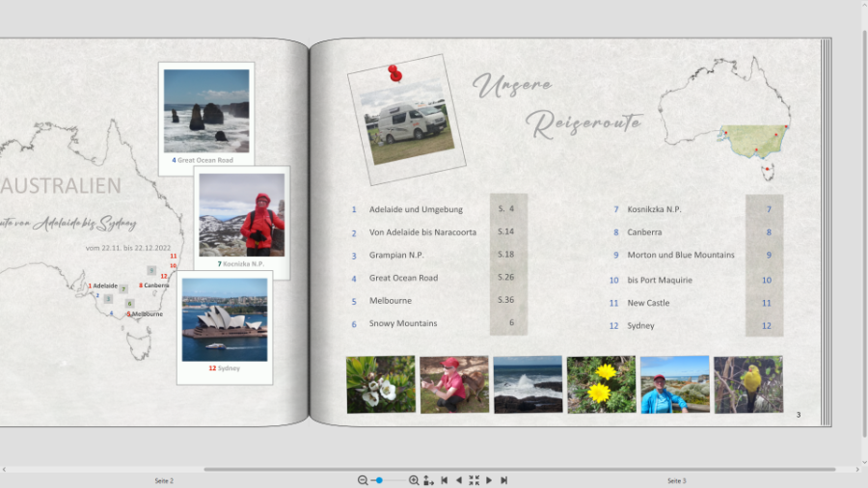This screenshot has width=868, height=488.
Task: Go to the previous page arrow
Action: tap(458, 480)
